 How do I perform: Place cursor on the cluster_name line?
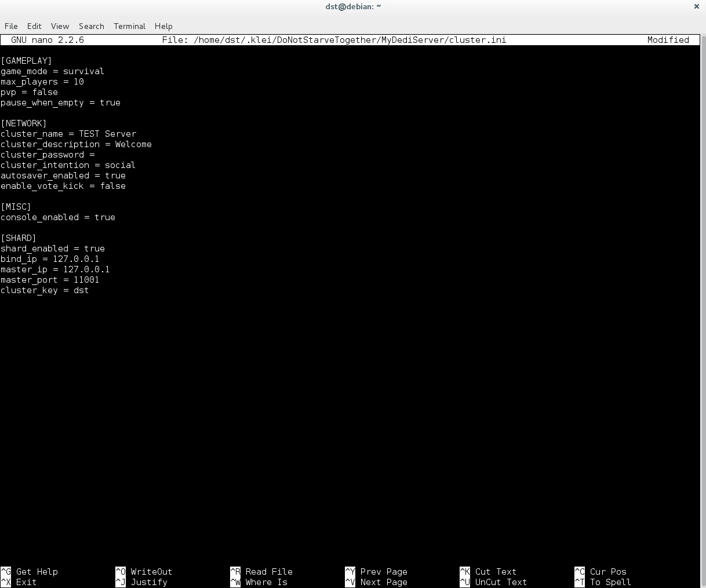pos(68,134)
